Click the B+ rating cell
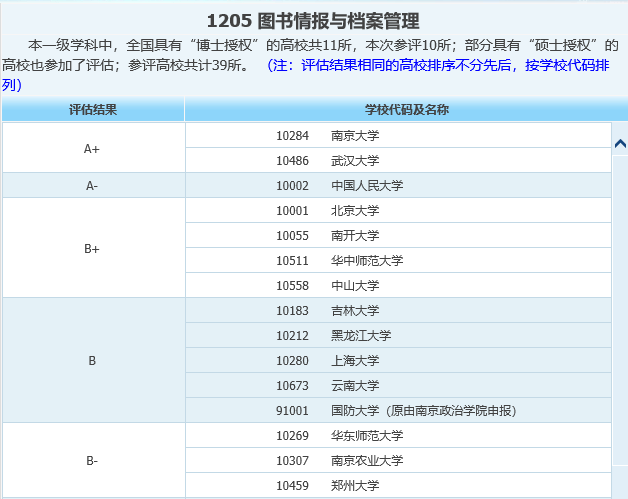 coord(92,248)
